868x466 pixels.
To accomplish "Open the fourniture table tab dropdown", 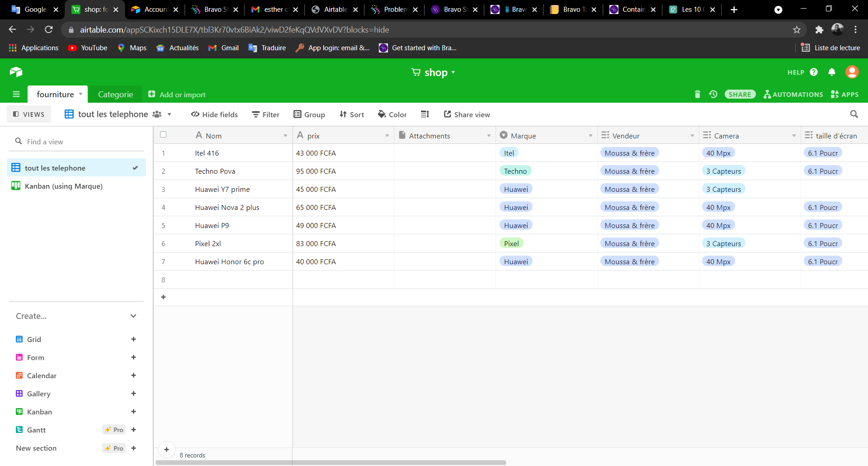I will click(x=81, y=94).
